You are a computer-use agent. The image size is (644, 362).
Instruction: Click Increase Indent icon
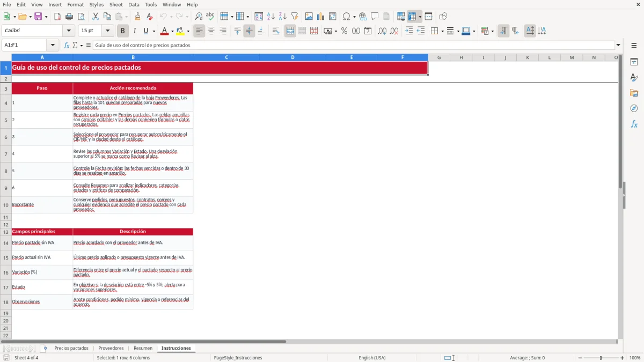point(409,31)
